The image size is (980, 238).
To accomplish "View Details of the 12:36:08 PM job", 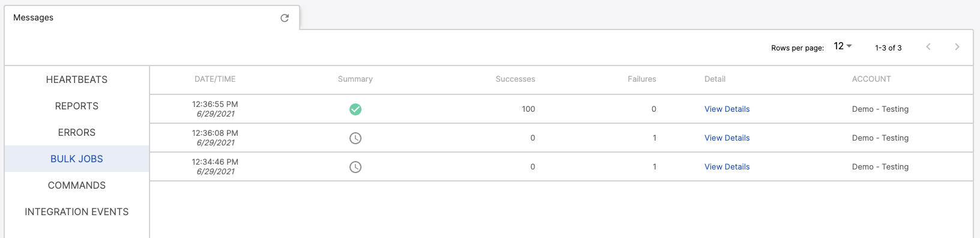I will coord(727,138).
